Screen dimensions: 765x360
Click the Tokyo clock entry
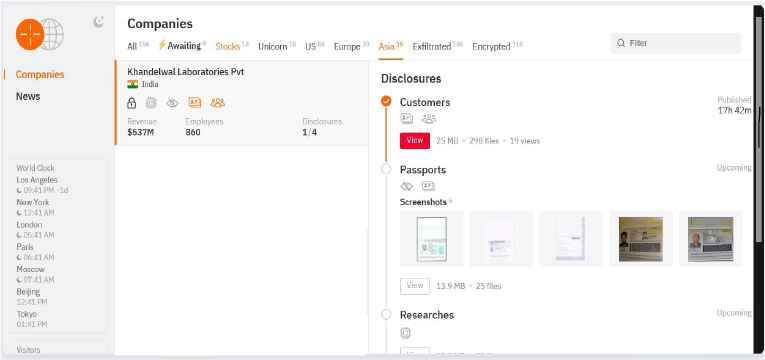32,319
